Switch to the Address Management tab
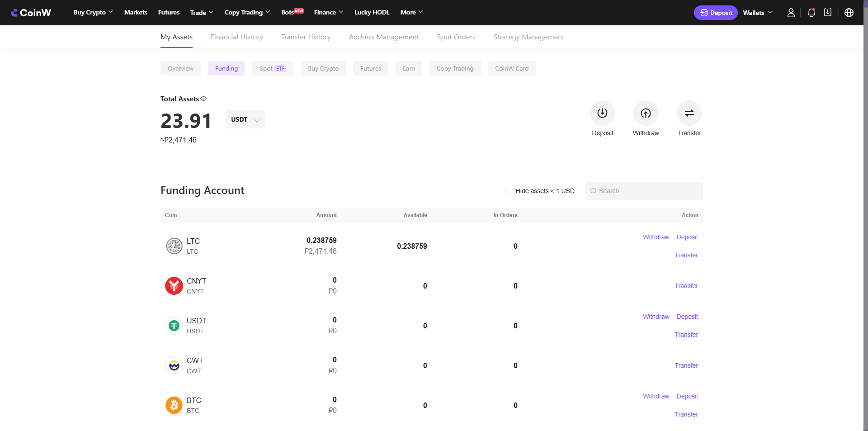The height and width of the screenshot is (431, 868). [x=384, y=37]
